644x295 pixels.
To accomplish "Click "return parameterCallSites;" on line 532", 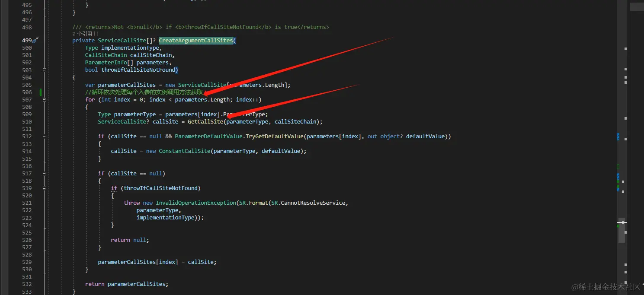I will click(127, 284).
